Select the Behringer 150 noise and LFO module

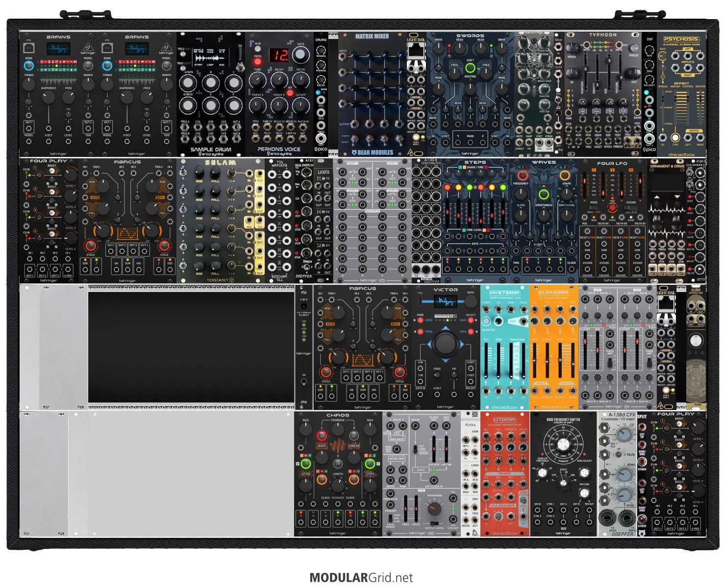coord(422,474)
